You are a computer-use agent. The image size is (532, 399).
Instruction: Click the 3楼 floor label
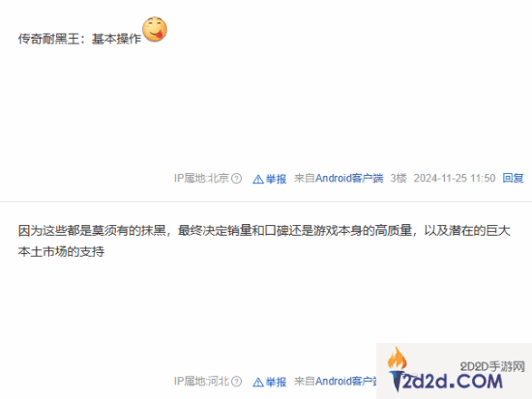click(399, 178)
